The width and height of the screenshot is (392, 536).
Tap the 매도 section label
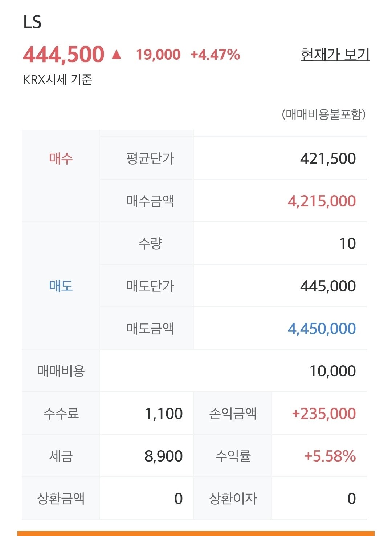pos(61,286)
